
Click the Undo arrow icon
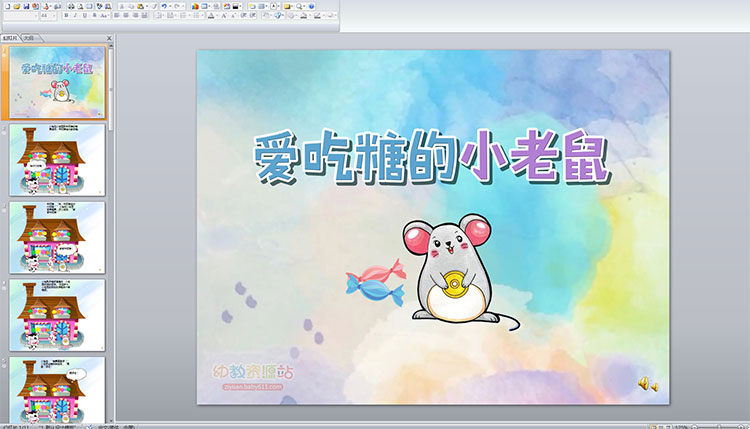tap(163, 6)
